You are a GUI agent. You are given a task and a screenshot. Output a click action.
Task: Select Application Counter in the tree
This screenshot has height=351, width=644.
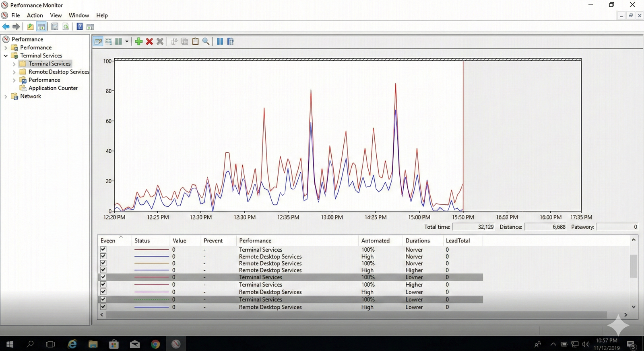click(53, 88)
